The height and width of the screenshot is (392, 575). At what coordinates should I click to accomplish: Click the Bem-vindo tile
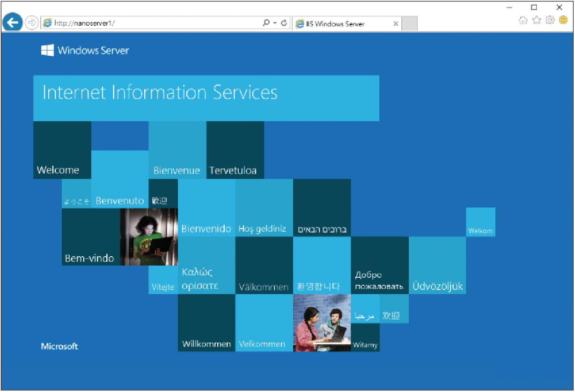(90, 237)
